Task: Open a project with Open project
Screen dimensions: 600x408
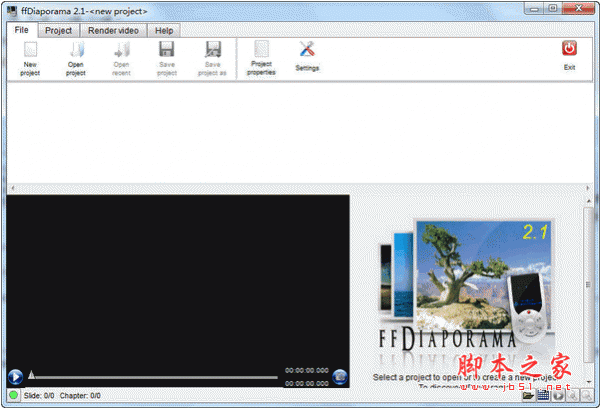Action: click(76, 59)
